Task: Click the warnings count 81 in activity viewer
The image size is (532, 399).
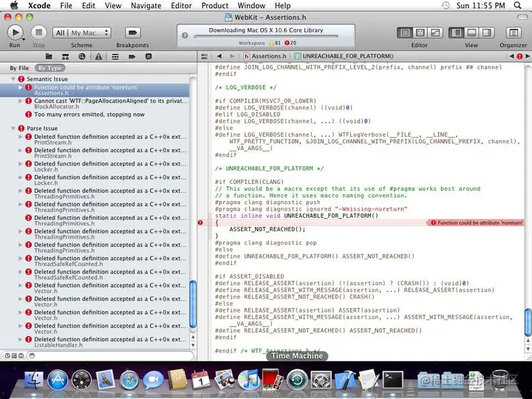Action: (275, 43)
